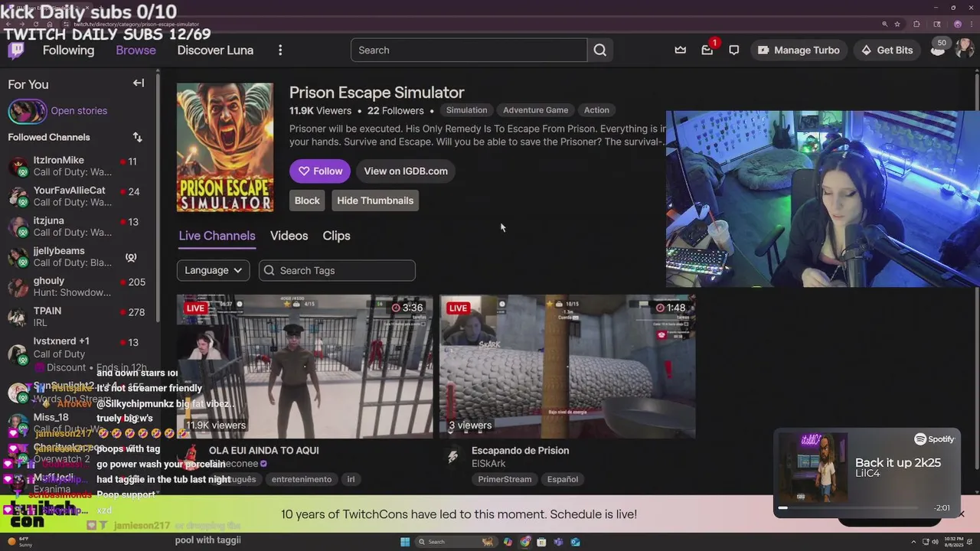Open Prison Escape Simulator box art

pos(224,147)
